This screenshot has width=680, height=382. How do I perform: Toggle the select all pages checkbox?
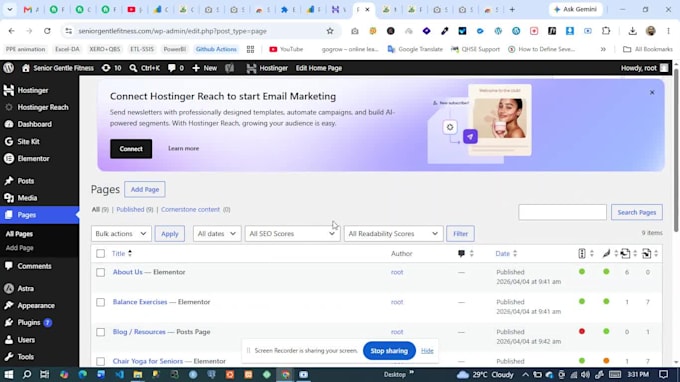(x=101, y=254)
